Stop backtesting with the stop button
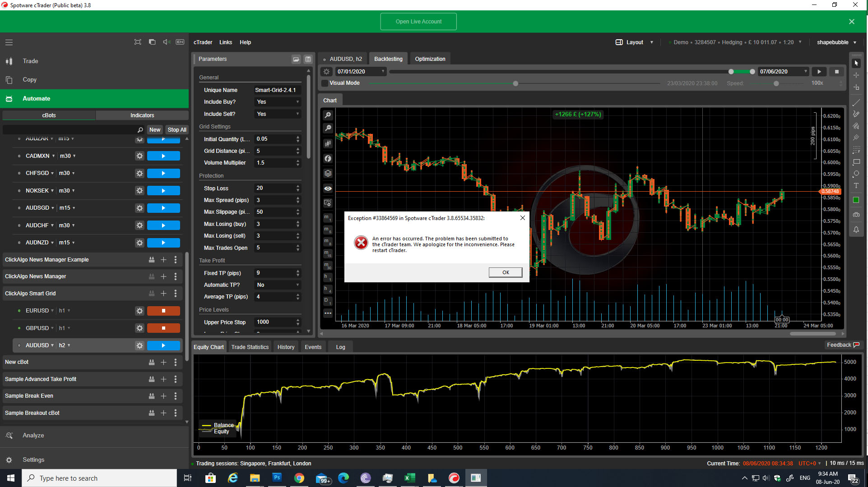This screenshot has height=487, width=868. [837, 72]
